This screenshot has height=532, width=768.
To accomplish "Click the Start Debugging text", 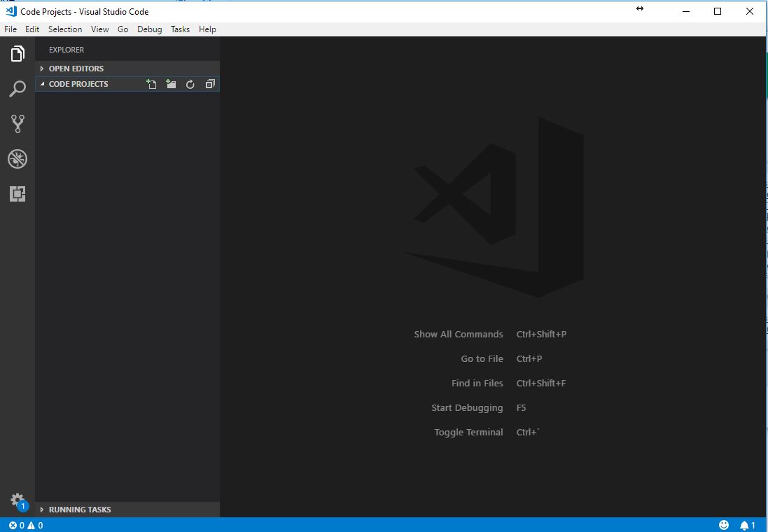I will point(467,407).
